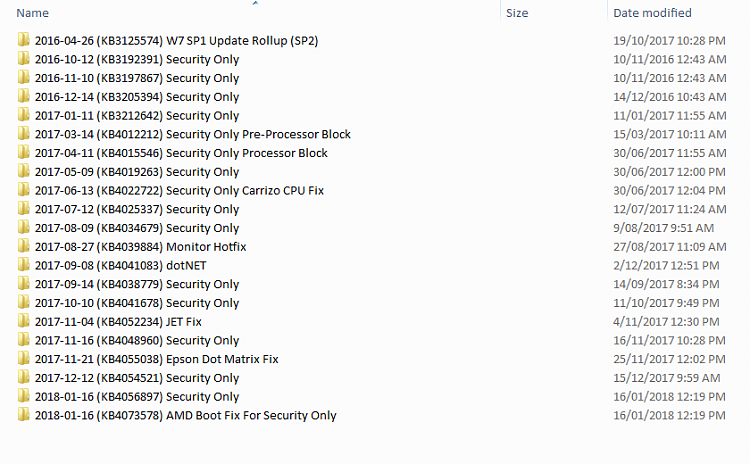
Task: Select the 2017-12-12 (KB4054521) Security Only folder
Action: 136,378
